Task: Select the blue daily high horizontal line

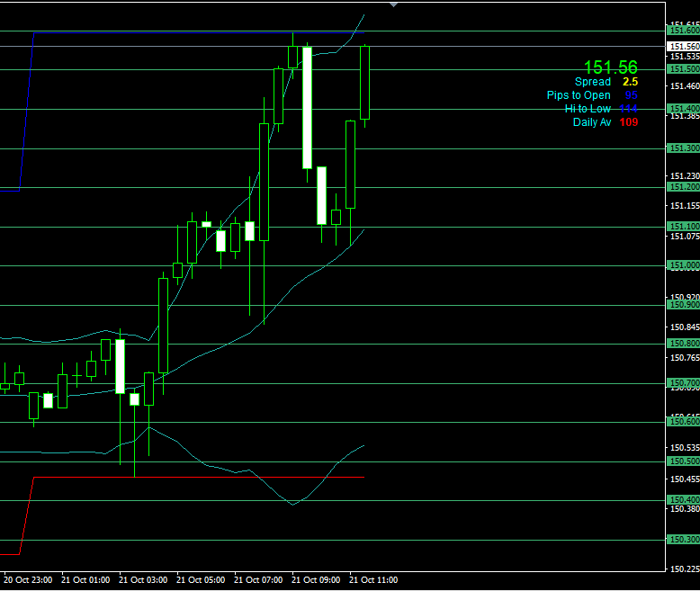Action: [x=180, y=33]
